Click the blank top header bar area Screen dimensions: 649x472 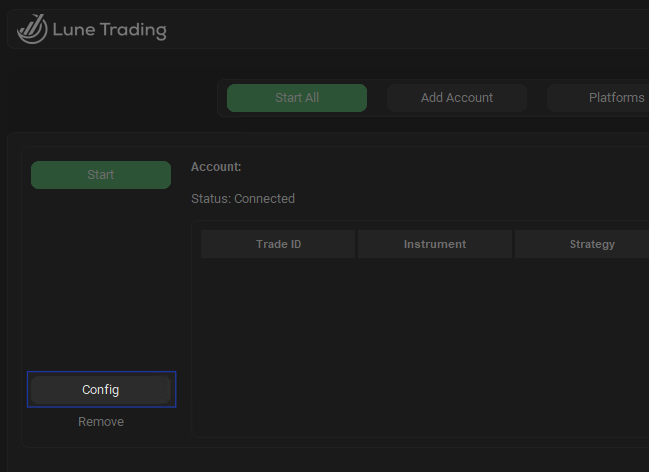click(408, 29)
